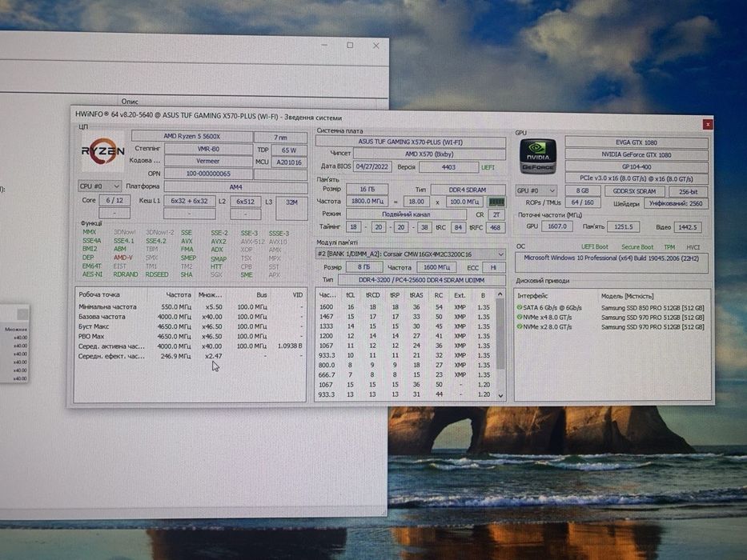Open the CPU #0 selector dropdown
Screen dimensions: 747x560
99,186
